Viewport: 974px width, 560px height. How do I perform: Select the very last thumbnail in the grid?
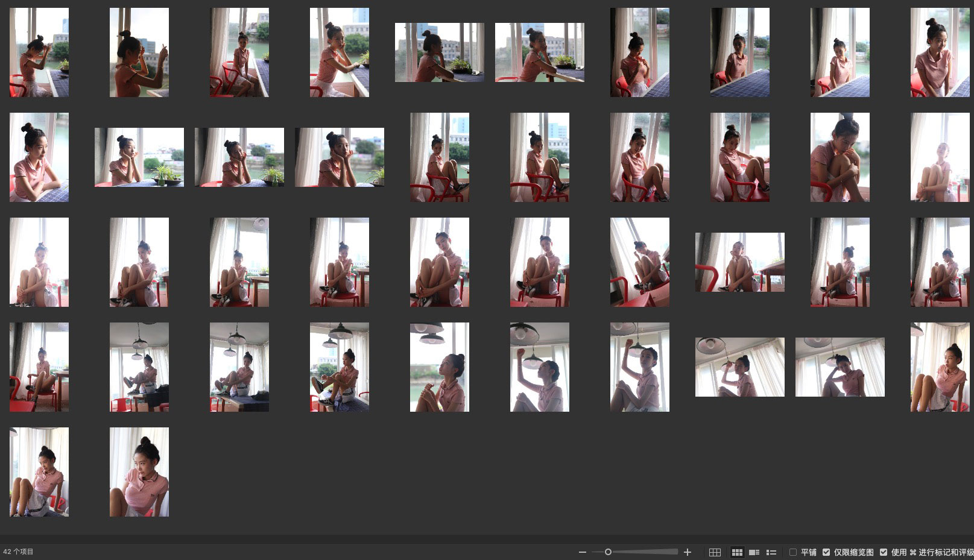[139, 472]
